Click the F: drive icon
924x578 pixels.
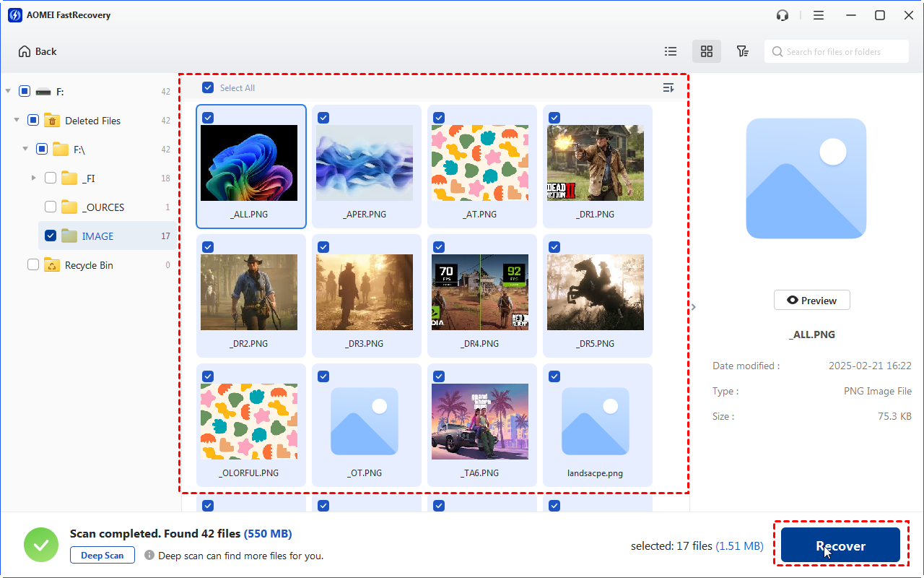click(x=43, y=92)
